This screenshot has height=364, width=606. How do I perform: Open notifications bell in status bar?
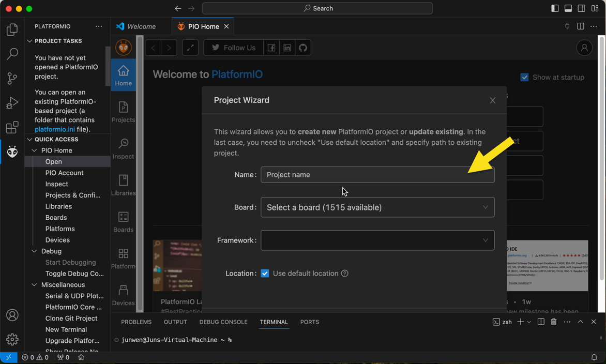pos(594,357)
